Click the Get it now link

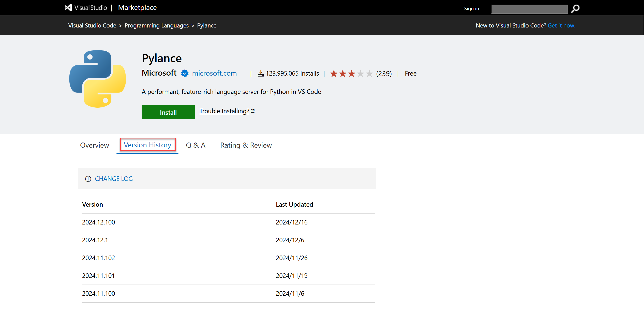coord(561,25)
